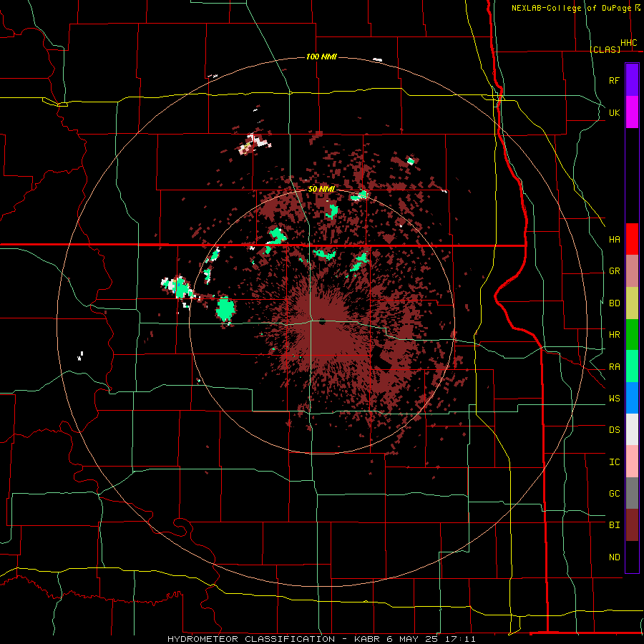Click the UK magenta legend swatch
This screenshot has width=644, height=644.
[x=632, y=112]
